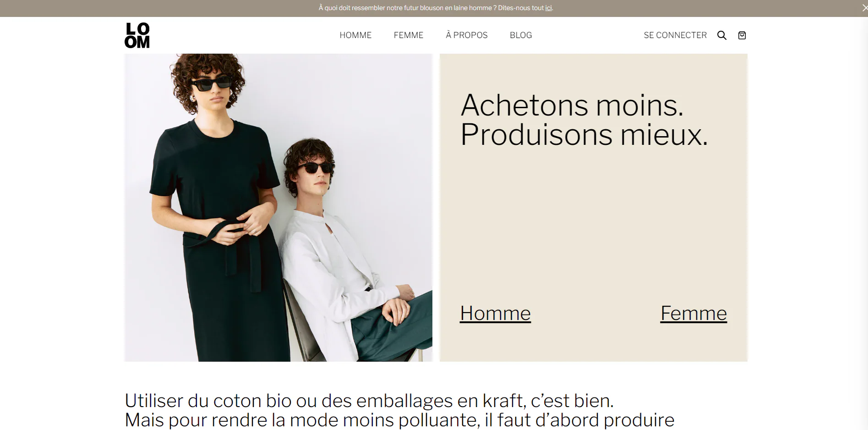868x430 pixels.
Task: Click SE CONNECTER to log in
Action: (x=675, y=35)
